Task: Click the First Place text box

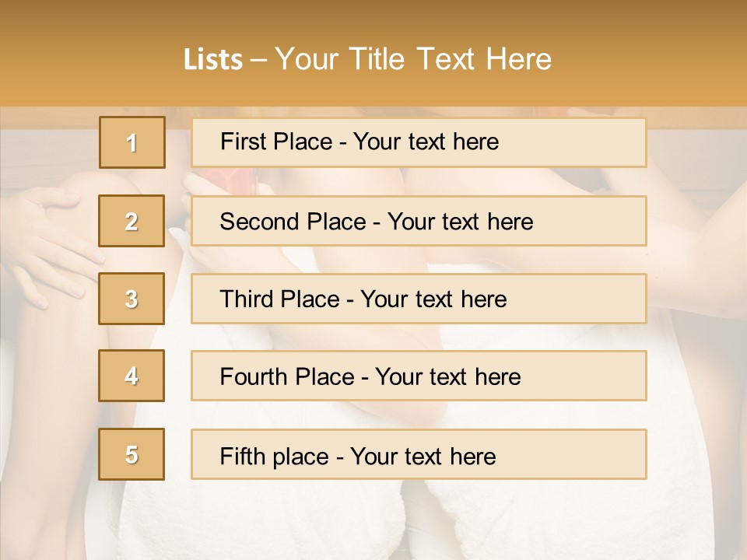Action: (419, 142)
